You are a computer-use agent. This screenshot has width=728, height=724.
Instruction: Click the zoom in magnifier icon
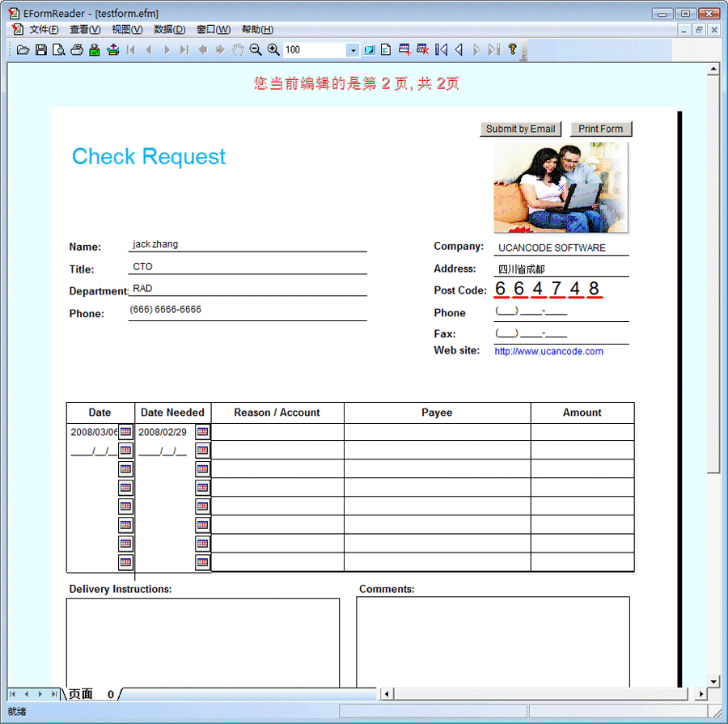click(x=273, y=50)
